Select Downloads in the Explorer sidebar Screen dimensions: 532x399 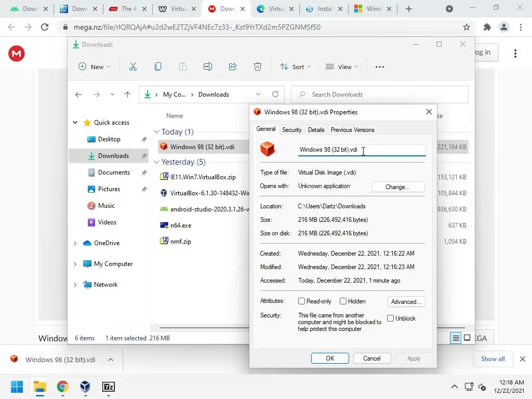tap(109, 156)
